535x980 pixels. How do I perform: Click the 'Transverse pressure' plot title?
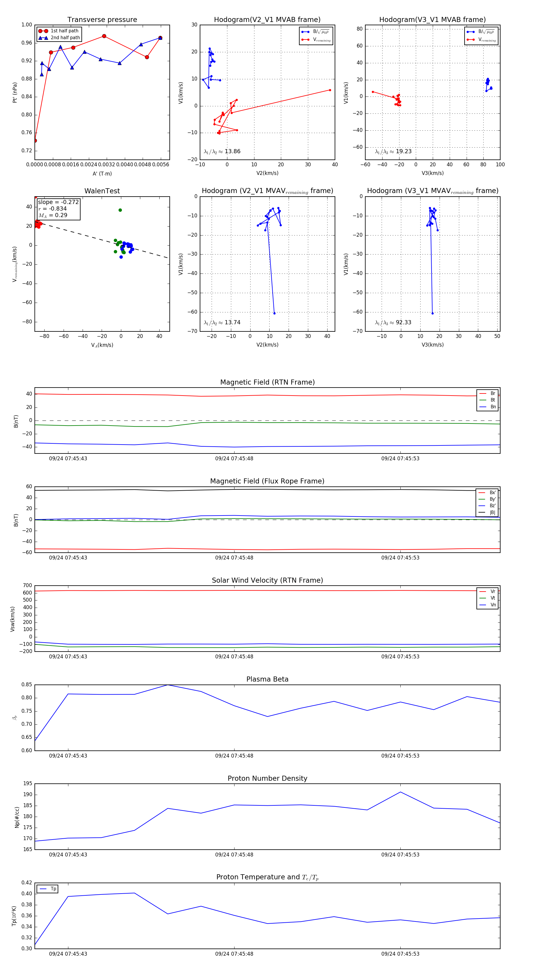pyautogui.click(x=102, y=20)
